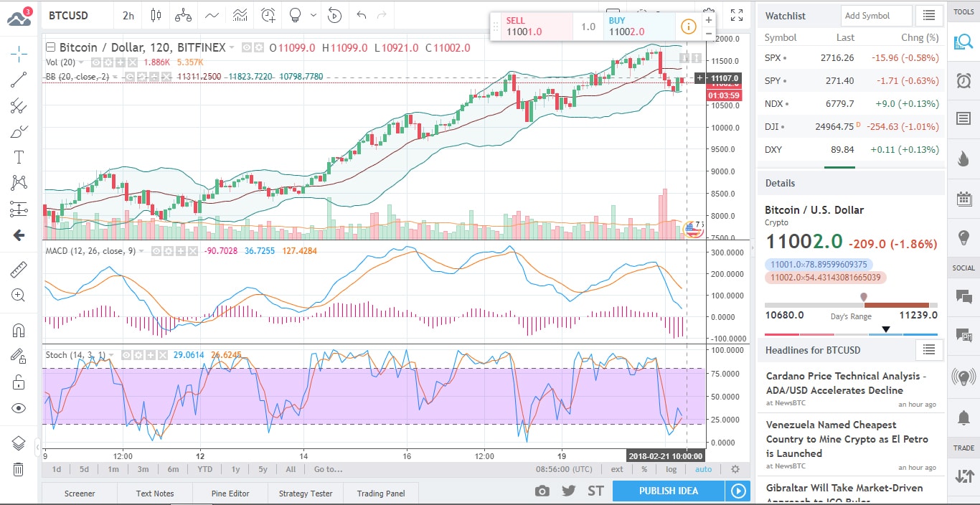The width and height of the screenshot is (980, 505).
Task: Open the 2h interval selector
Action: (x=128, y=15)
